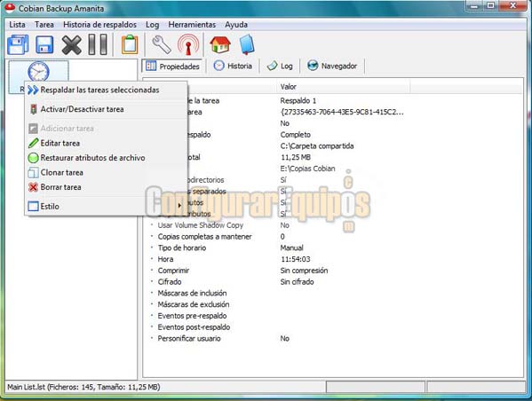Viewport: 532px width, 401px height.
Task: Click the value Sin cifrado
Action: coord(297,282)
